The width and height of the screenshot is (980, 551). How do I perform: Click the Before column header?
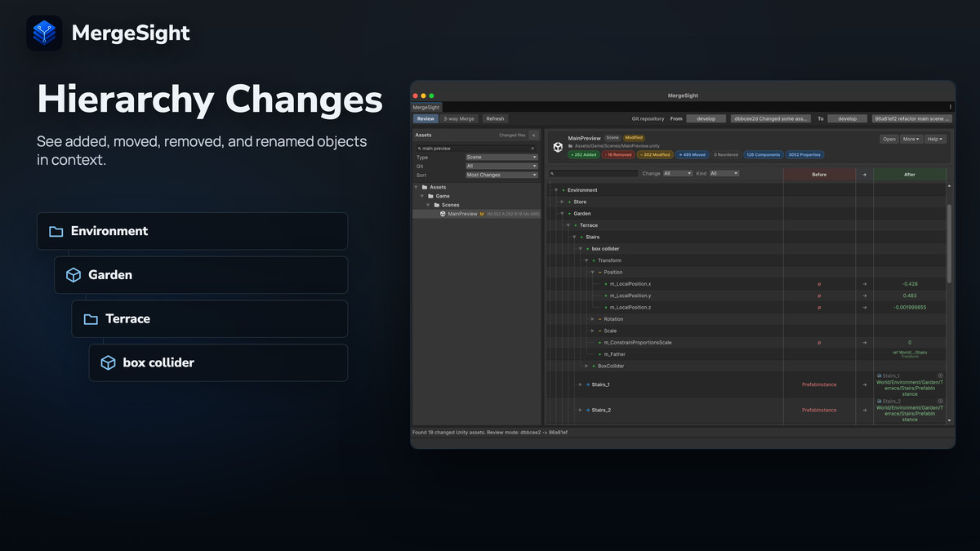click(x=819, y=175)
